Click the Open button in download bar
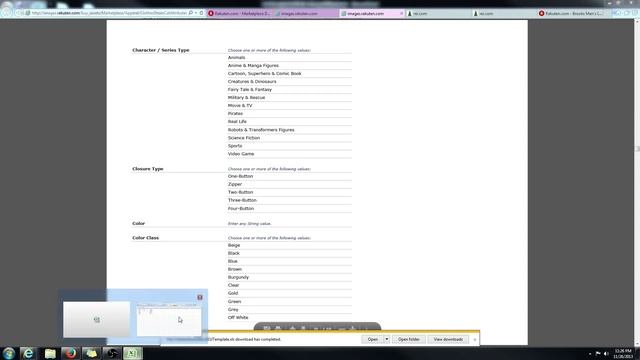 372,339
